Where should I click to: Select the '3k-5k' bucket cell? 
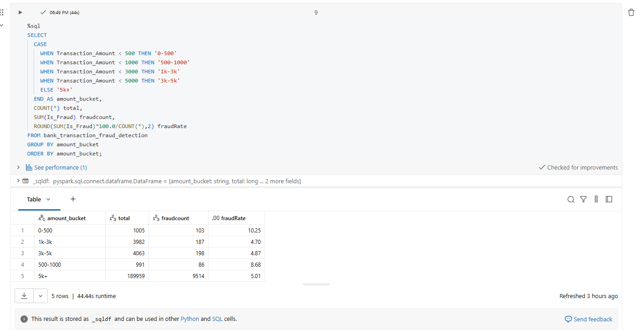pyautogui.click(x=70, y=253)
